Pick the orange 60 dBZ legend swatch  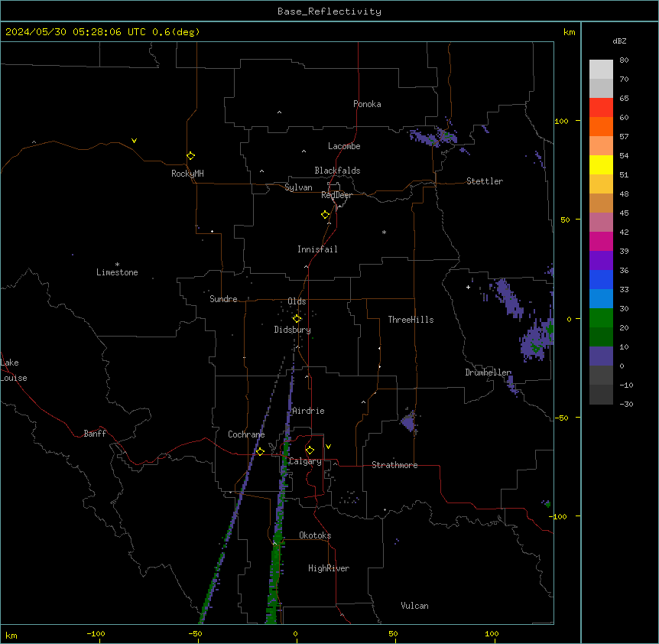click(601, 126)
